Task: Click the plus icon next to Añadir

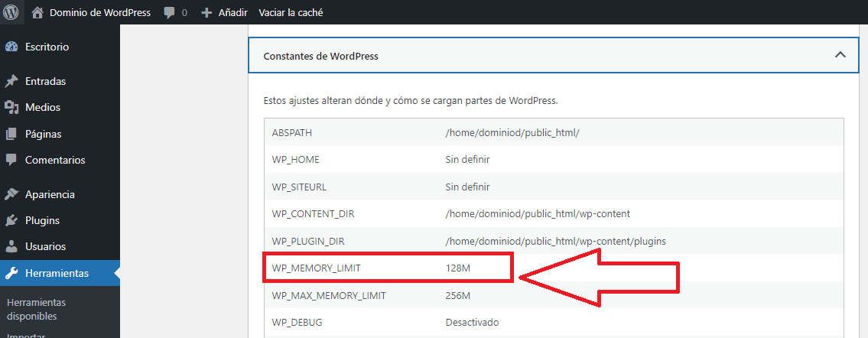Action: pyautogui.click(x=206, y=13)
